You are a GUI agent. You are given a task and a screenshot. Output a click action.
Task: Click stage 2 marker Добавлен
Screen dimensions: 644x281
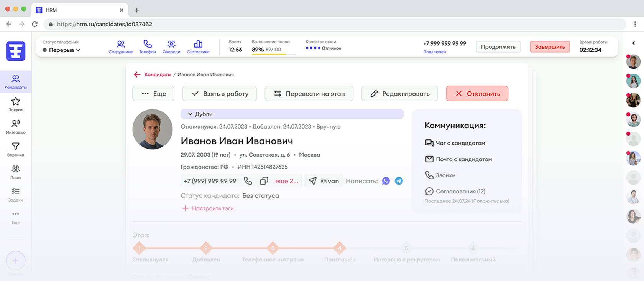(x=206, y=248)
